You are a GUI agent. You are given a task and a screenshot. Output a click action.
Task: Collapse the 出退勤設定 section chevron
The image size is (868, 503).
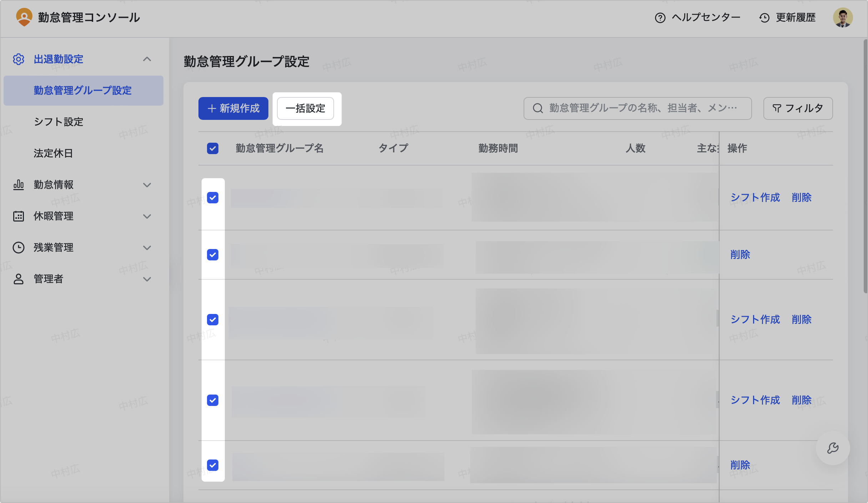click(147, 59)
